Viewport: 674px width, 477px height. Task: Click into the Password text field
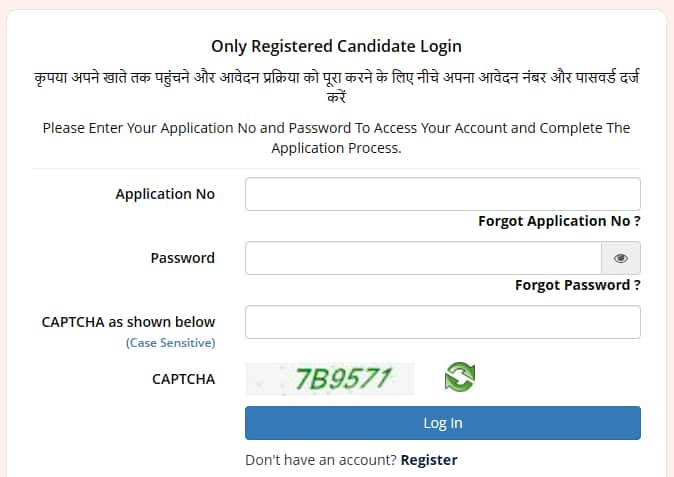pos(423,258)
